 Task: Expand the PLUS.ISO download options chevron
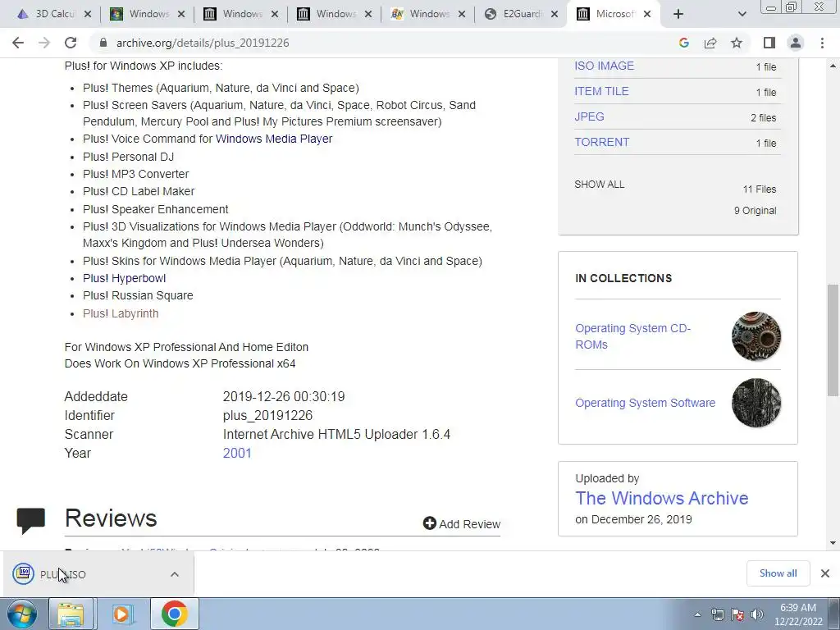click(175, 574)
